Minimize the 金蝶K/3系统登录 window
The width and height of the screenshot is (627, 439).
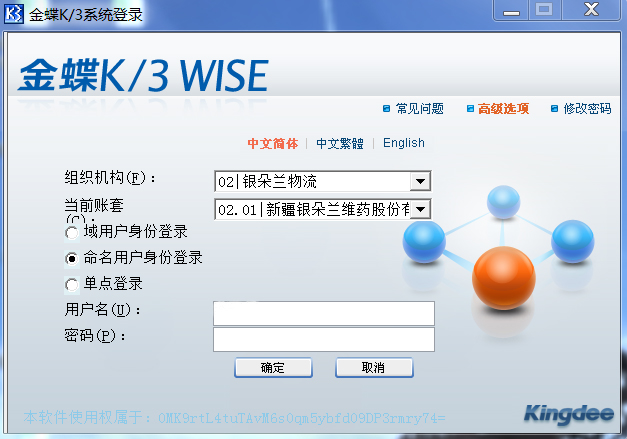click(511, 10)
